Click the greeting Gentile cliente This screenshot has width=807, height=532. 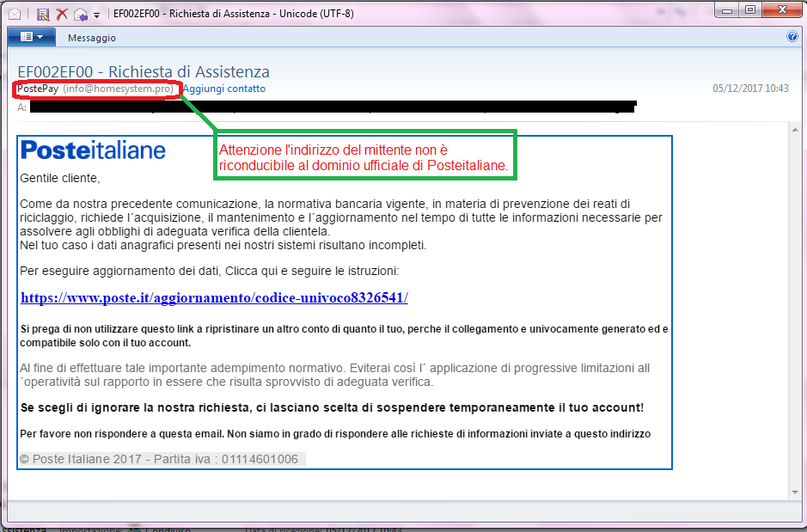[59, 178]
